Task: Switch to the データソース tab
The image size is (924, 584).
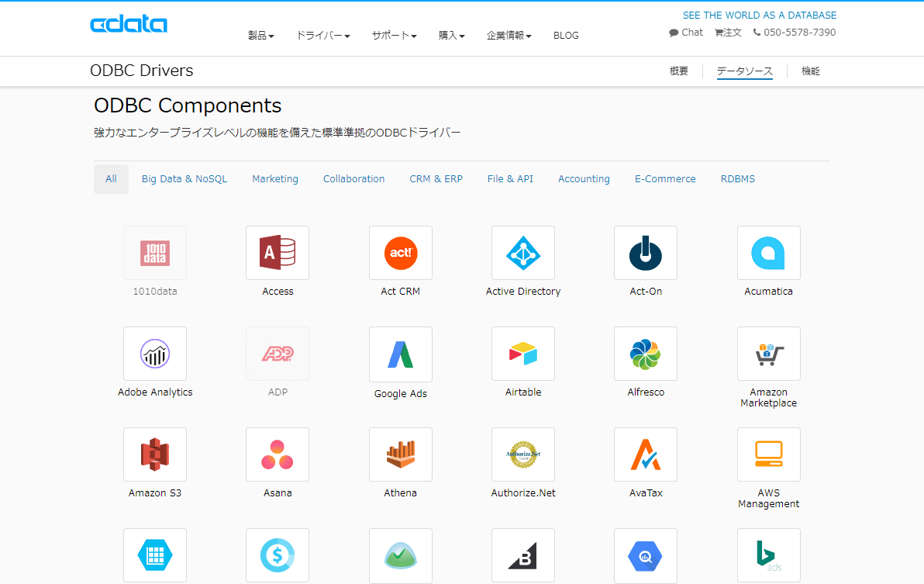Action: coord(745,71)
